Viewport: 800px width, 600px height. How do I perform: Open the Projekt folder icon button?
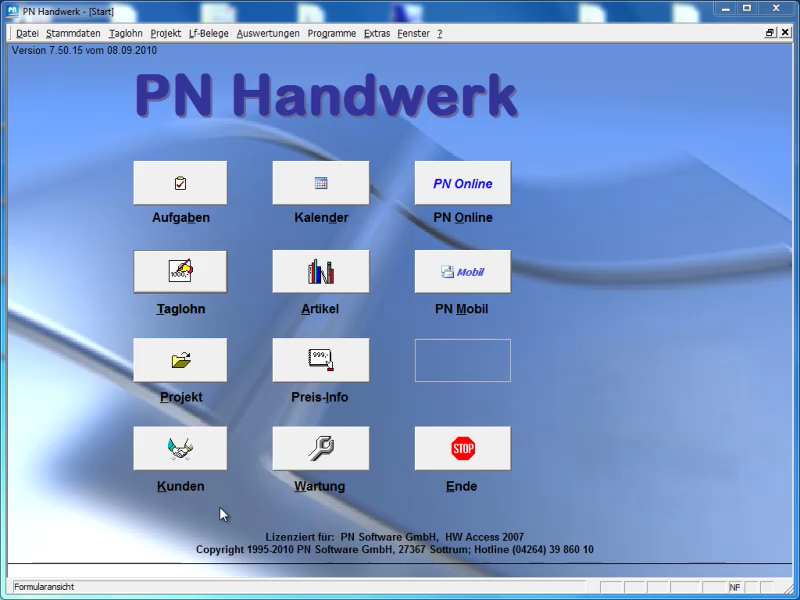180,360
